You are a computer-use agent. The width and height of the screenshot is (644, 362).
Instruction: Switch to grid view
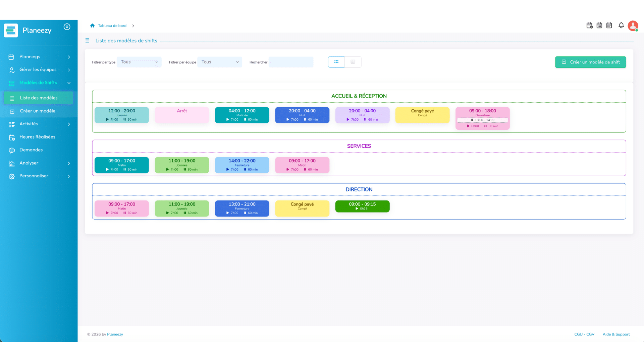(x=336, y=62)
